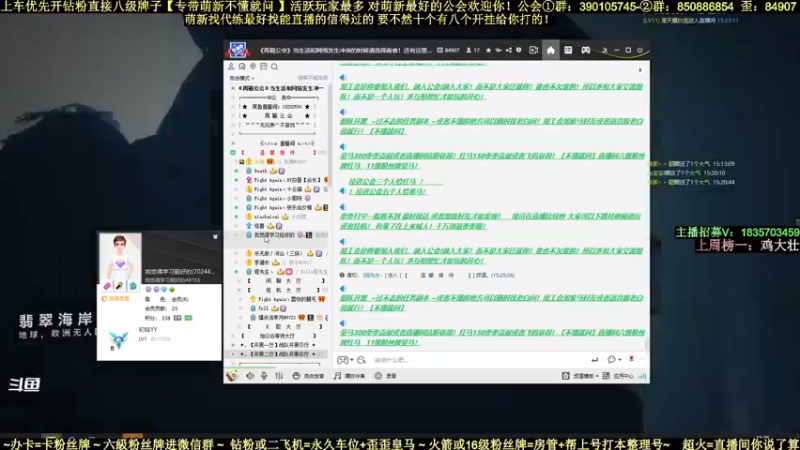Select user Fight Again 小眼眸

pos(278,198)
